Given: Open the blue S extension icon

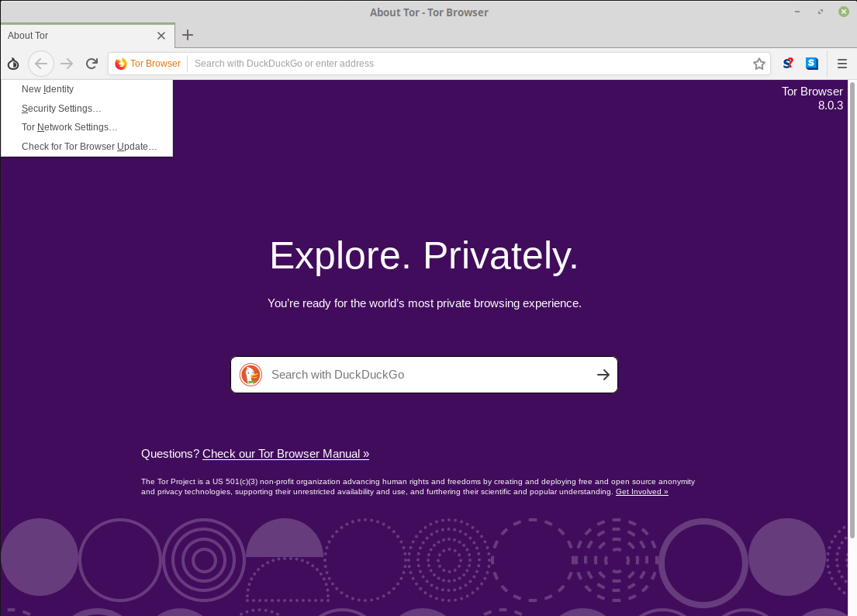Looking at the screenshot, I should (x=812, y=64).
